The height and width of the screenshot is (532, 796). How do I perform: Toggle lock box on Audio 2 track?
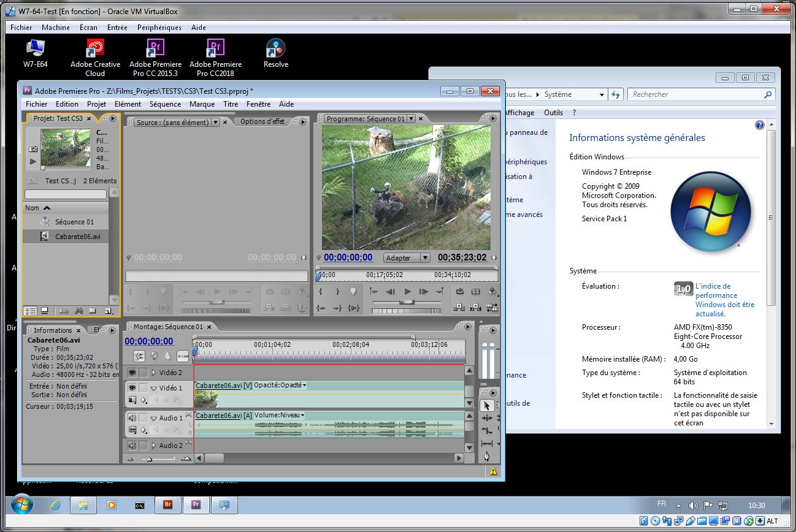pyautogui.click(x=143, y=446)
